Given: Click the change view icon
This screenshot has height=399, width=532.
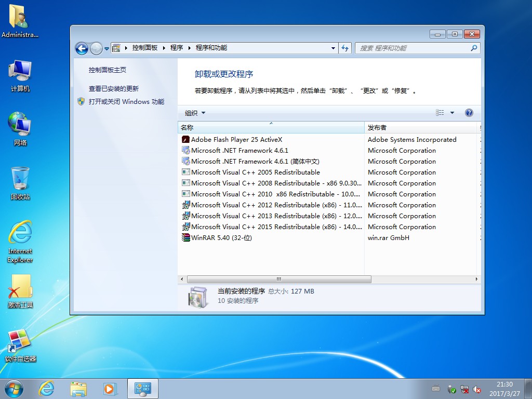Looking at the screenshot, I should tap(440, 113).
